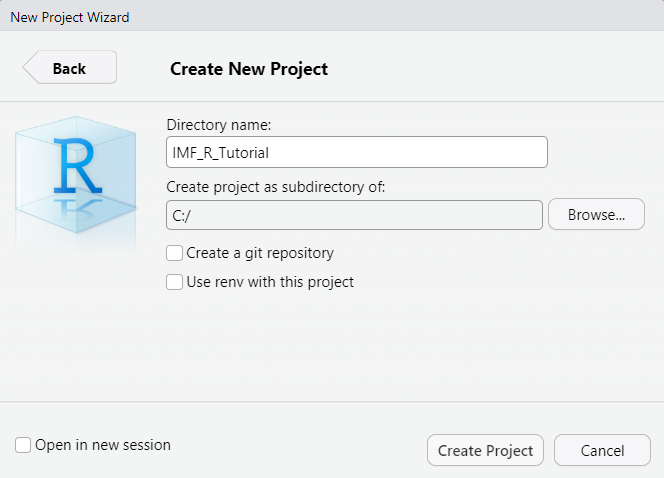Toggle Use renv with this project checkbox
This screenshot has height=478, width=664.
pos(174,282)
